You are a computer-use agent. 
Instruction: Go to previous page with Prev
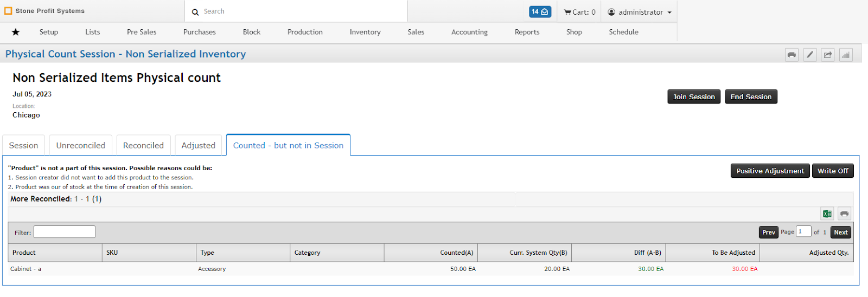tap(769, 232)
